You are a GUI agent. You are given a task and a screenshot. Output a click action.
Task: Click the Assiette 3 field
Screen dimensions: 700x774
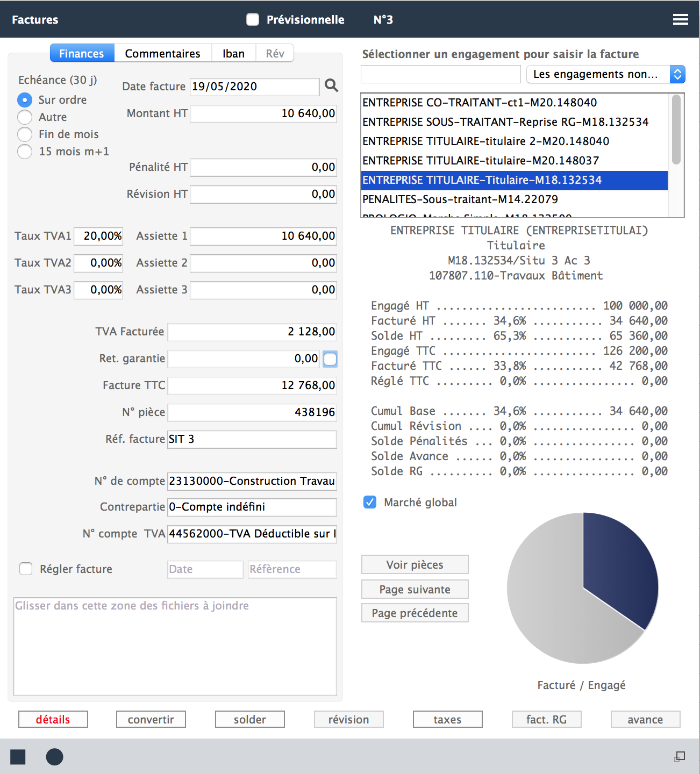(263, 290)
